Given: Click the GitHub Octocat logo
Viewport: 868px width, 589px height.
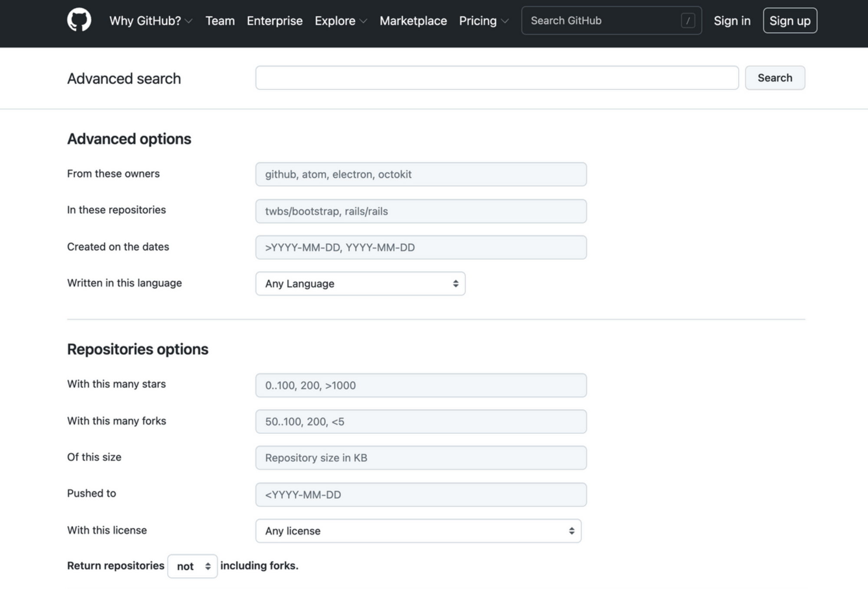Looking at the screenshot, I should coord(79,20).
